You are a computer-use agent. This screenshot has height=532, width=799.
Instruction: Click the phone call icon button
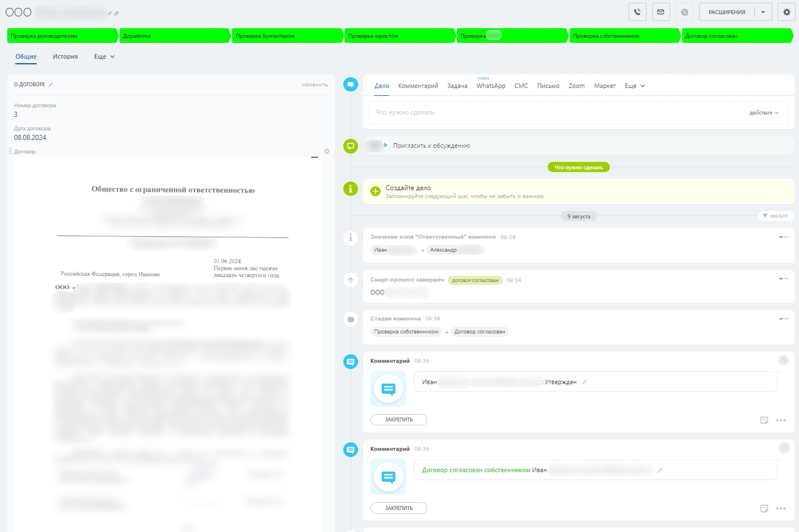tap(637, 12)
